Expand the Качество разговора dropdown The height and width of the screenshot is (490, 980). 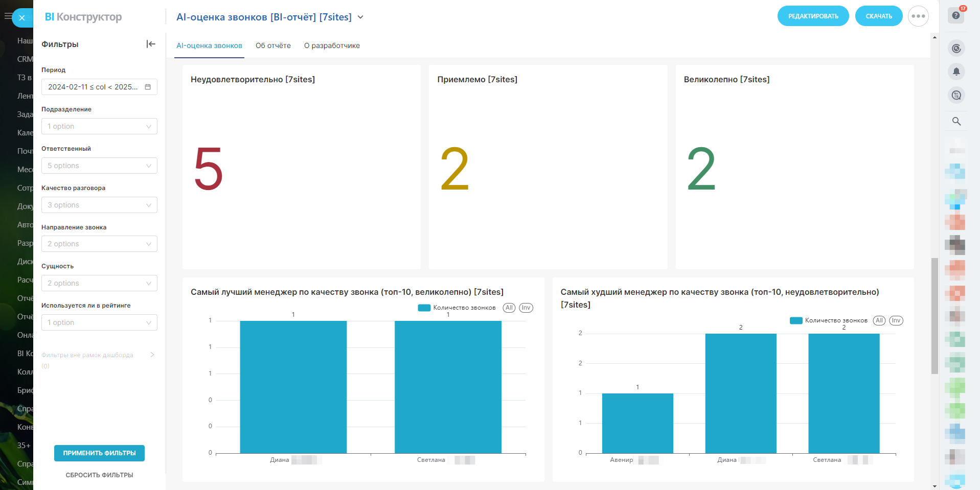99,205
